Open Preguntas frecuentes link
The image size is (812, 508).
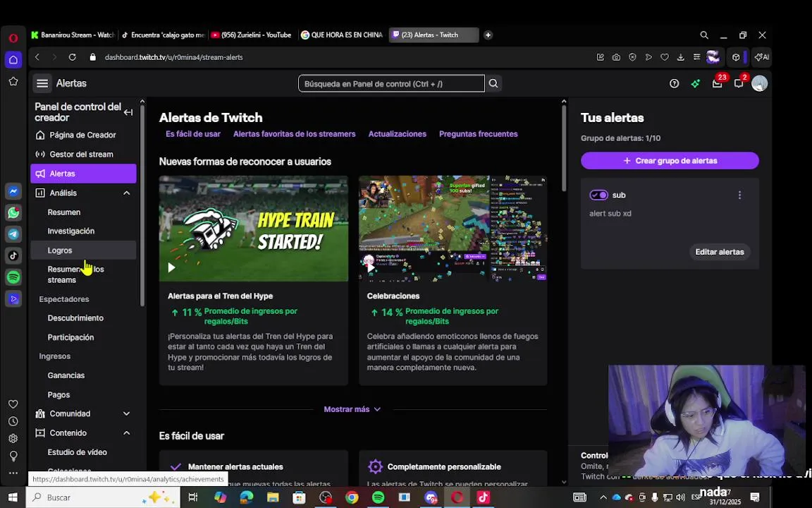click(x=479, y=134)
